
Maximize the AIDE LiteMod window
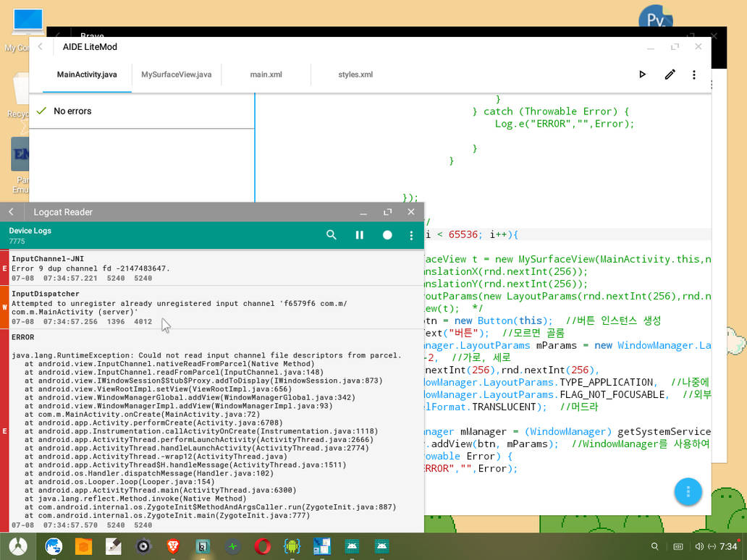coord(675,46)
